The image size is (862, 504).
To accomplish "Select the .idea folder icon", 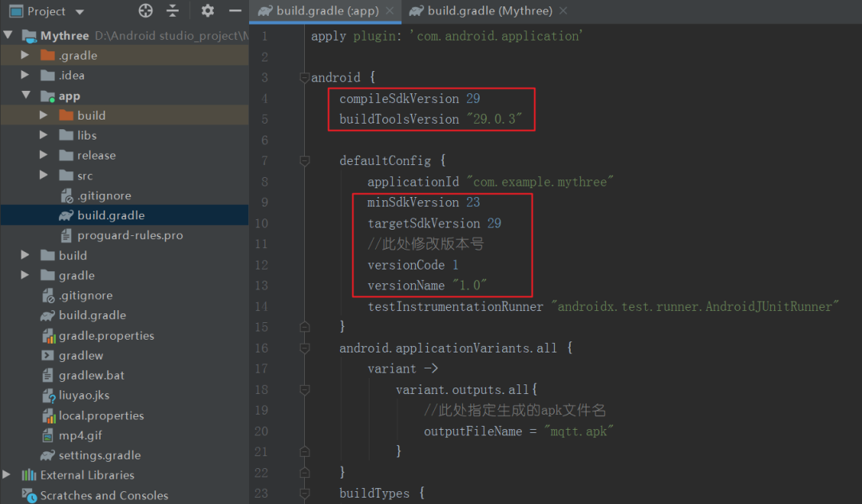I will coord(48,75).
